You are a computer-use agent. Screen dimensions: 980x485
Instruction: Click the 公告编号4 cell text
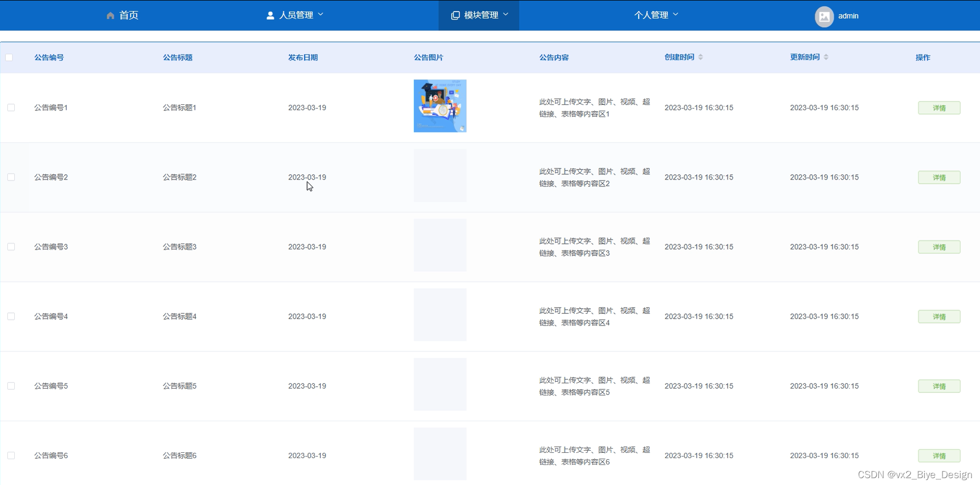(51, 316)
